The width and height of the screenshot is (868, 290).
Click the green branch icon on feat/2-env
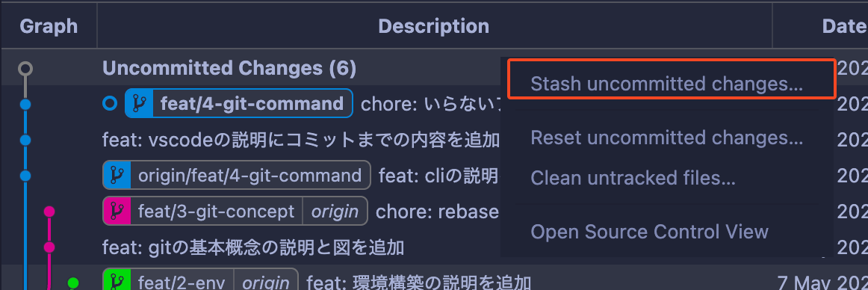point(117,282)
